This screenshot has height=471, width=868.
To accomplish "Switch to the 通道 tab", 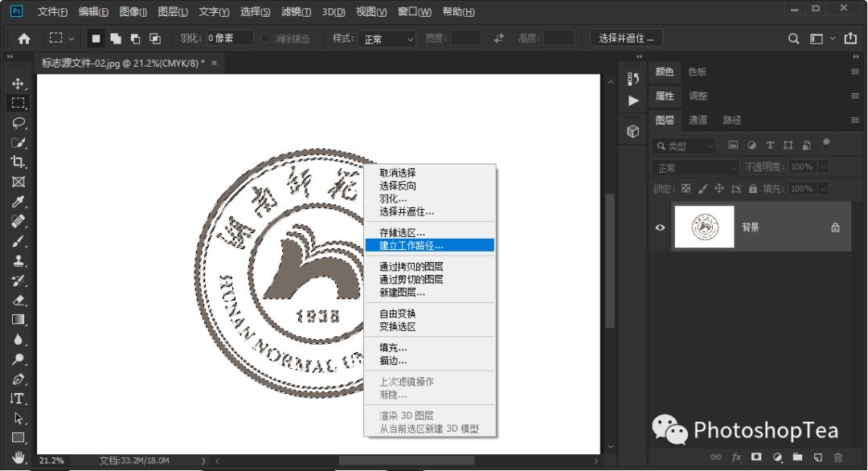I will [698, 120].
